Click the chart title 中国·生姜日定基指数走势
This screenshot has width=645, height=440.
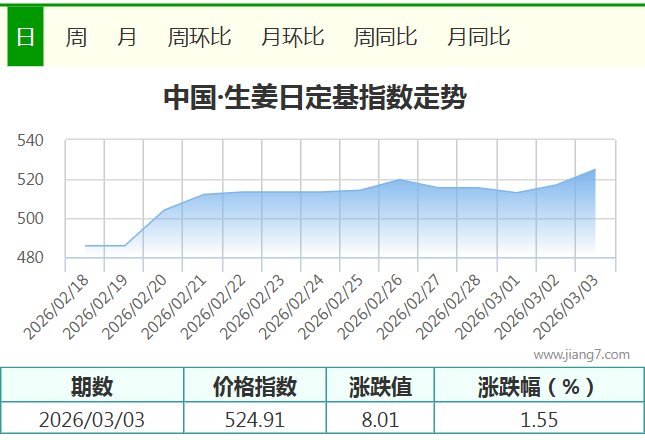[x=314, y=99]
